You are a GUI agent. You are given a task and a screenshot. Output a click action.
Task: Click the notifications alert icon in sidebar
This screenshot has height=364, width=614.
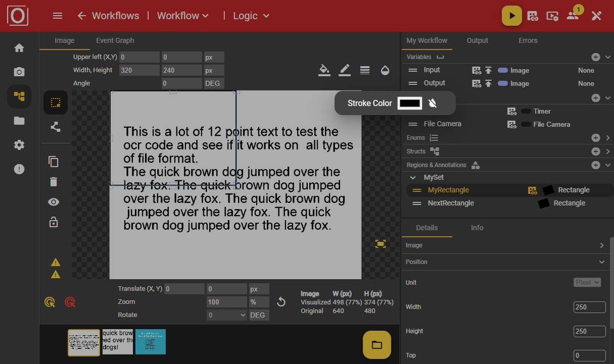pos(19,169)
